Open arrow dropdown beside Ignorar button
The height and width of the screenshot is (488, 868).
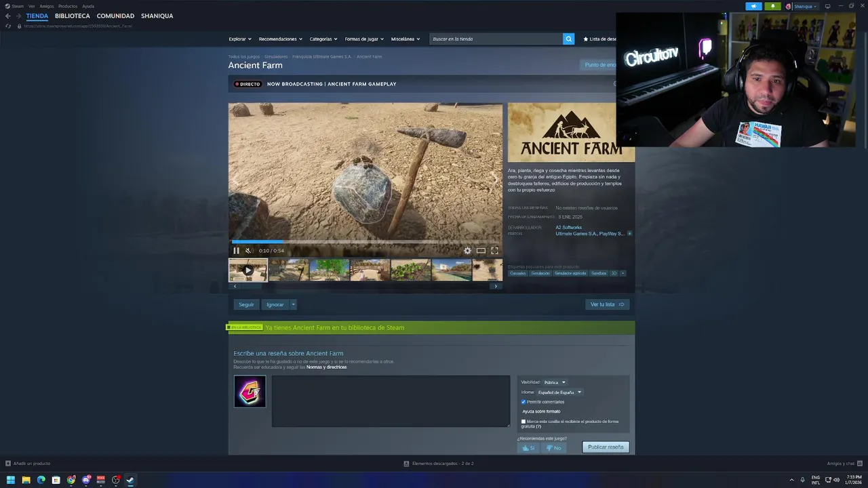tap(293, 305)
